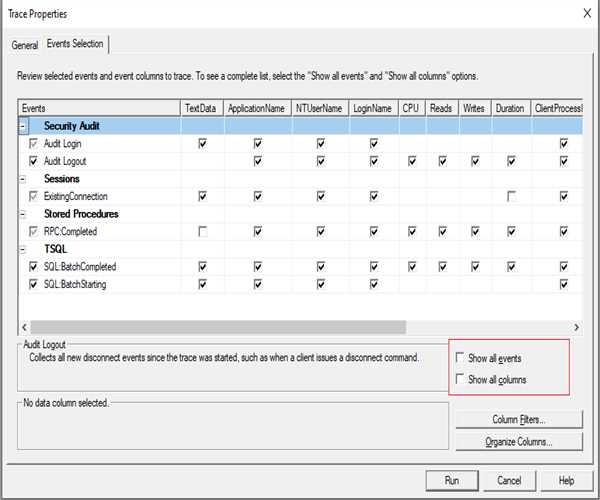Viewport: 600px width, 500px height.
Task: Click the ApplicationName column header
Action: [258, 108]
